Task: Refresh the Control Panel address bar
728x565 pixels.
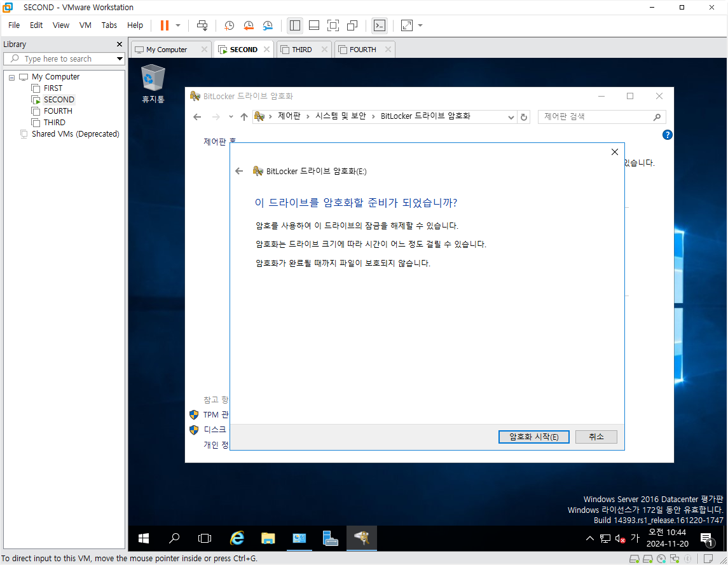Action: pyautogui.click(x=524, y=118)
